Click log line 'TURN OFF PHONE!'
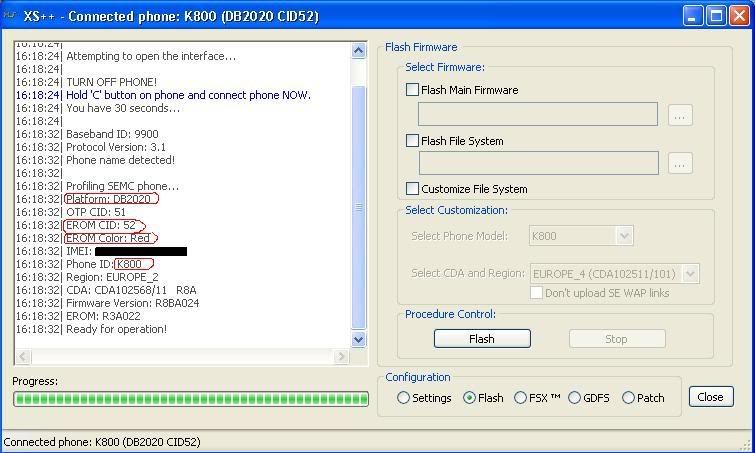This screenshot has height=453, width=755. coord(111,82)
